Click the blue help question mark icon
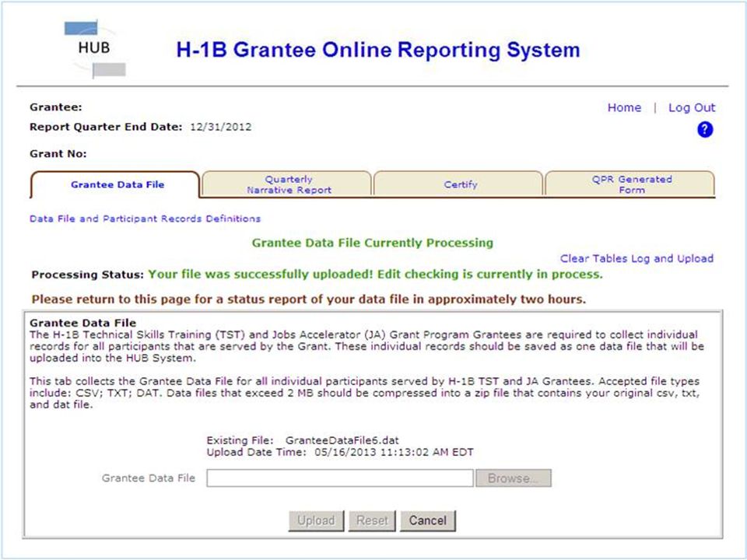 (705, 130)
